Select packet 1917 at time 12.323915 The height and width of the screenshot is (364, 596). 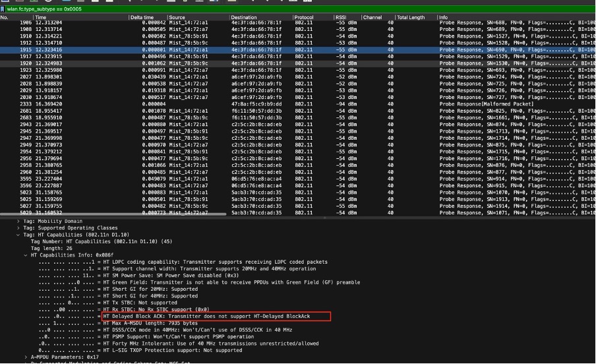pyautogui.click(x=298, y=56)
